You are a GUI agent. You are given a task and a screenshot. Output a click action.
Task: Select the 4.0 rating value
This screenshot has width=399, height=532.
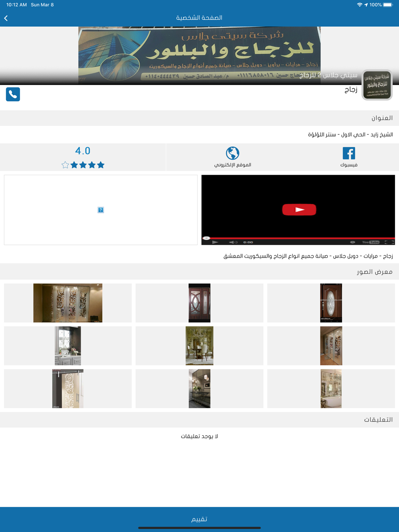83,151
